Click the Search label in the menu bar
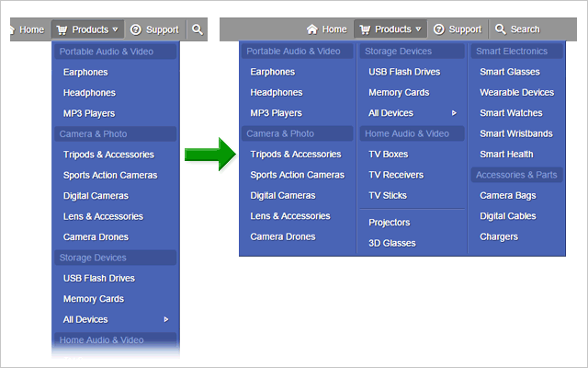The image size is (588, 368). click(x=526, y=29)
